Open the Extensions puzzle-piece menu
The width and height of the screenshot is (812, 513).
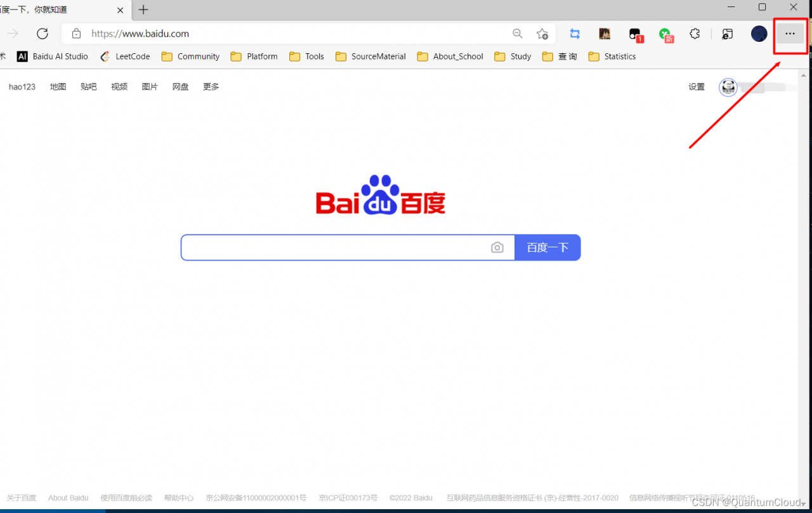(x=695, y=34)
